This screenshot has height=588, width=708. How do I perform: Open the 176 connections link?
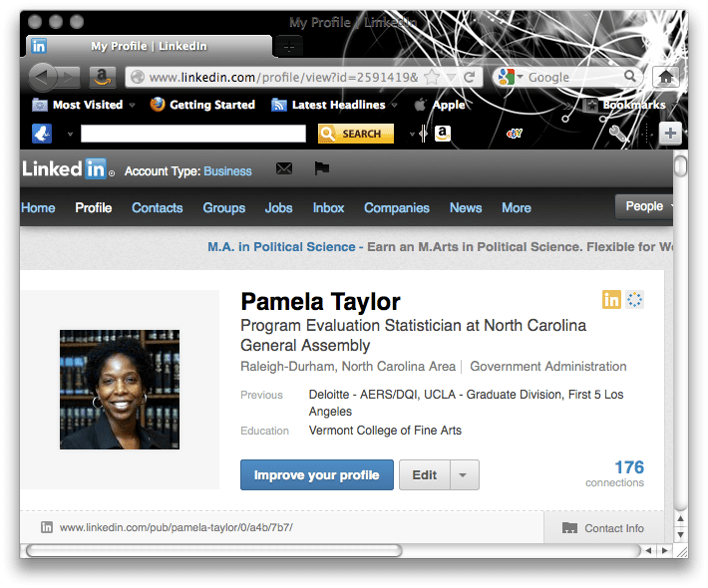628,467
